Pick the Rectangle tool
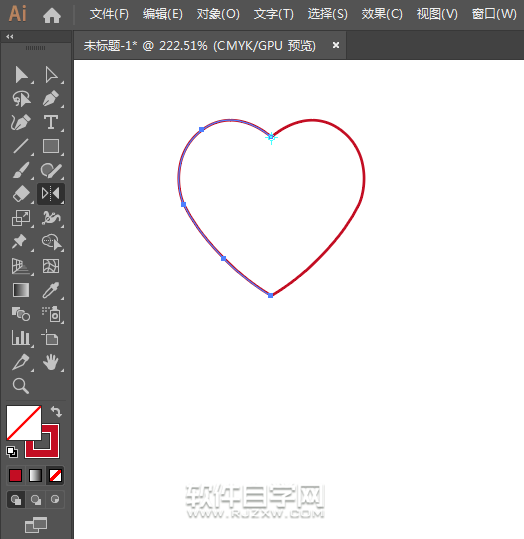This screenshot has width=524, height=539. click(x=51, y=146)
